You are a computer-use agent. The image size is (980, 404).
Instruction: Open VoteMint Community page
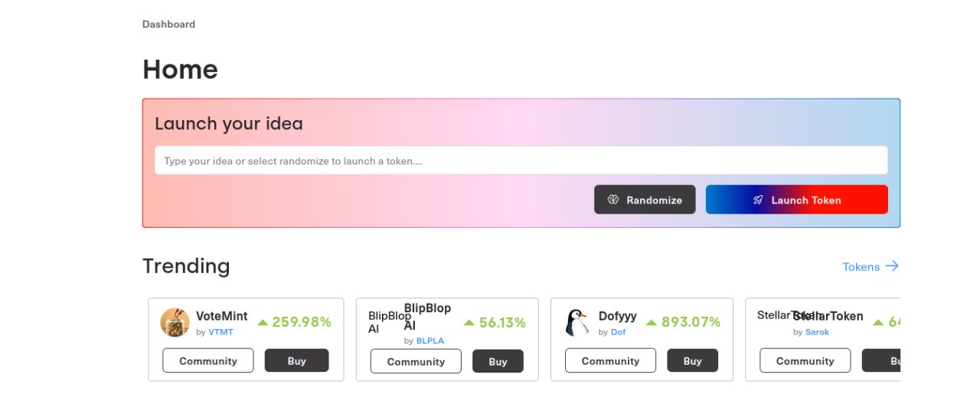point(208,361)
